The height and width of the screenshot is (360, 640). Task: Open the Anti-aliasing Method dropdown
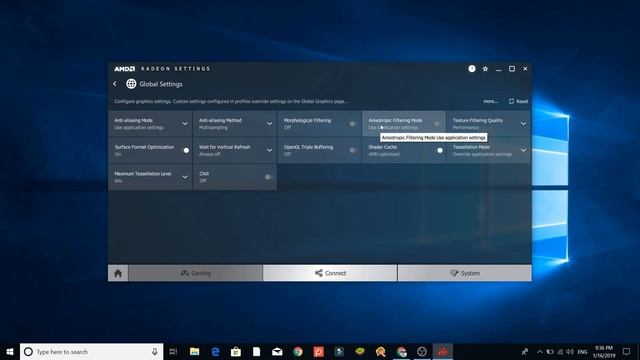coord(269,124)
